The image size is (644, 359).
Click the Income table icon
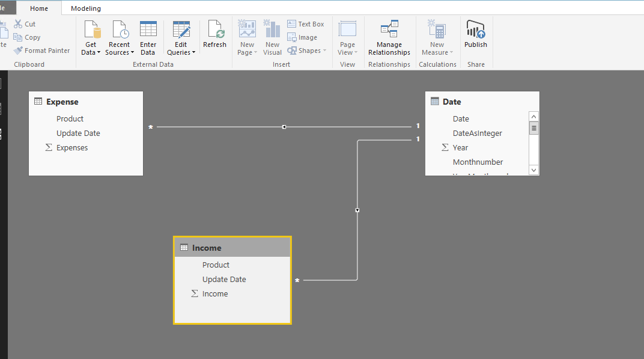coord(184,248)
